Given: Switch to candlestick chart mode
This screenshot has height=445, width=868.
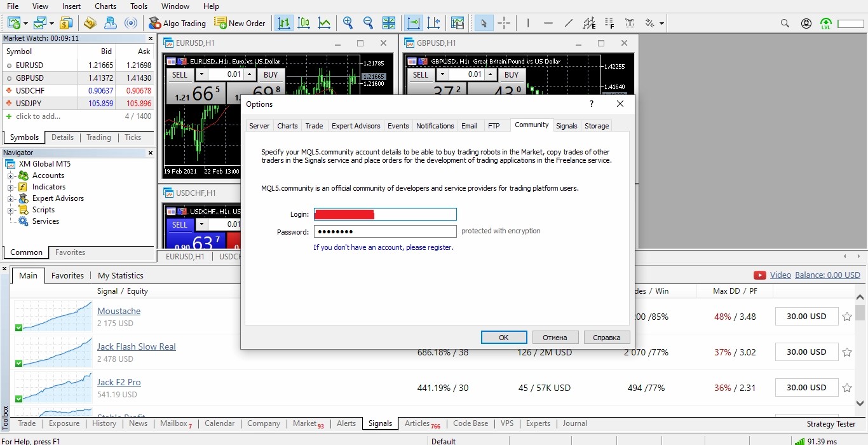Looking at the screenshot, I should (x=304, y=24).
